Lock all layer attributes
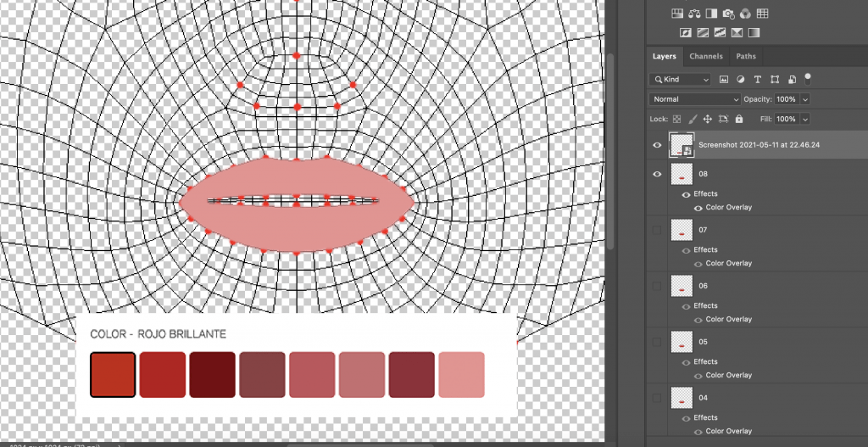Viewport: 868px width, 447px height. (x=738, y=119)
